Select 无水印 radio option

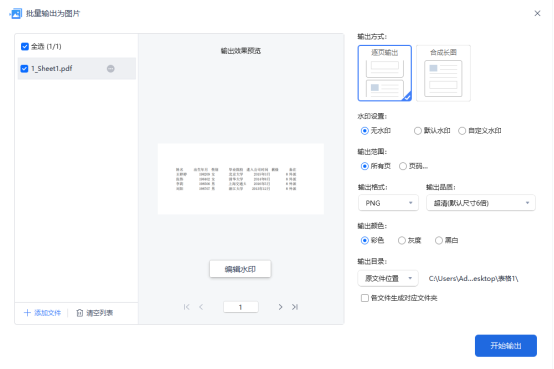pos(365,131)
